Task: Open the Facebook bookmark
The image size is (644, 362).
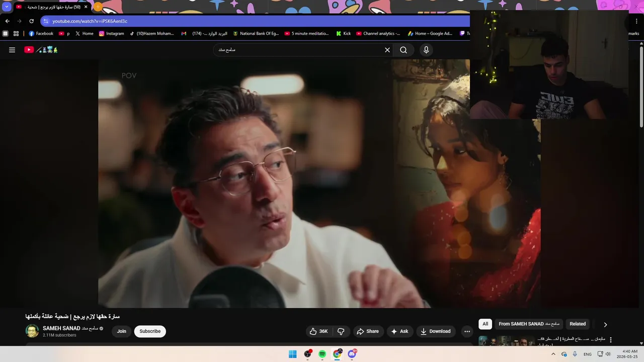Action: pos(41,34)
